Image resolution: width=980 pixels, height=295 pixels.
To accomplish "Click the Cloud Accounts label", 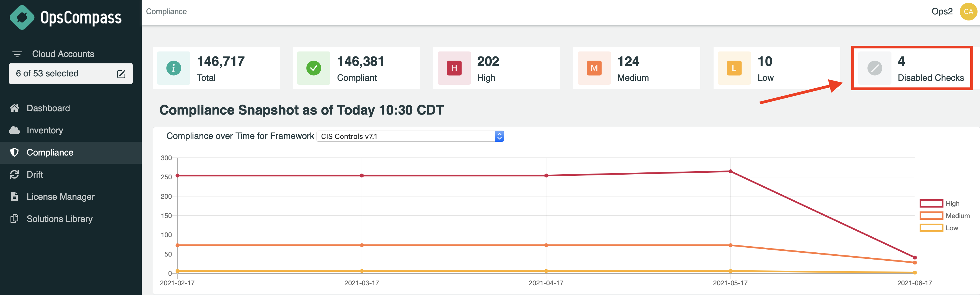I will [x=63, y=54].
